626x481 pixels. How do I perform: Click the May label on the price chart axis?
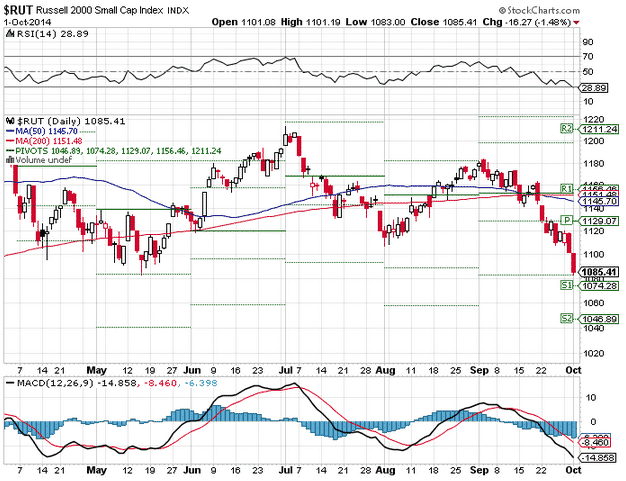click(97, 370)
